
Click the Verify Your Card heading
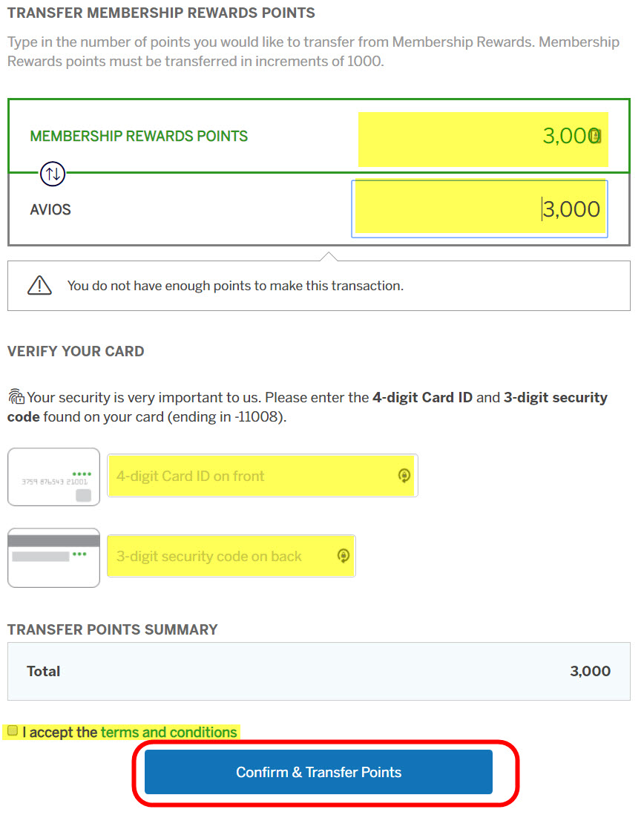[x=75, y=351]
